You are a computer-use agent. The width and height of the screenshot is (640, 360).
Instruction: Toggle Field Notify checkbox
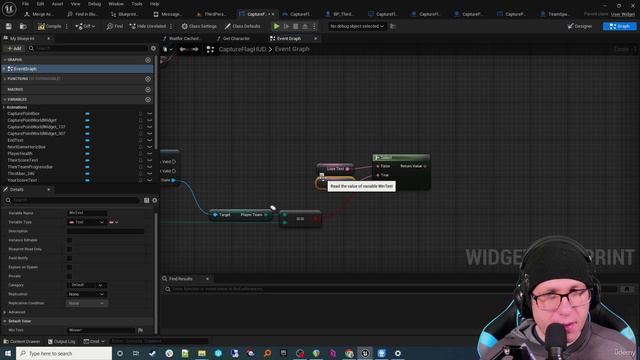pyautogui.click(x=69, y=258)
